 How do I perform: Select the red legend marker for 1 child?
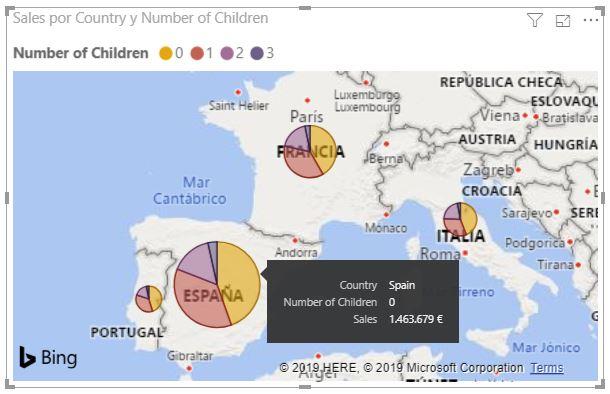(x=197, y=53)
